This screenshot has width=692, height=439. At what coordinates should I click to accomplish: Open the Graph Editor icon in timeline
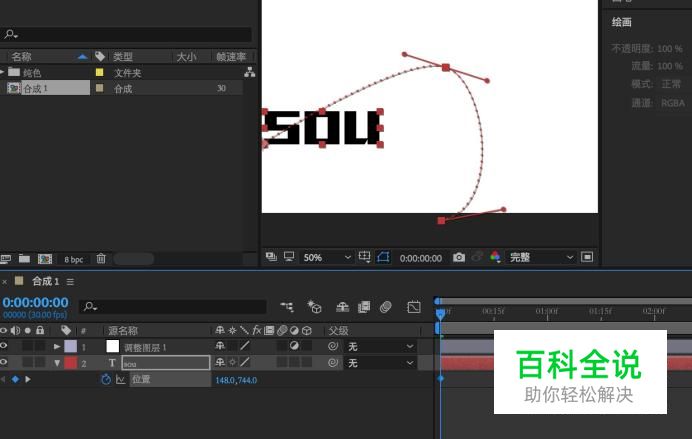coord(414,307)
